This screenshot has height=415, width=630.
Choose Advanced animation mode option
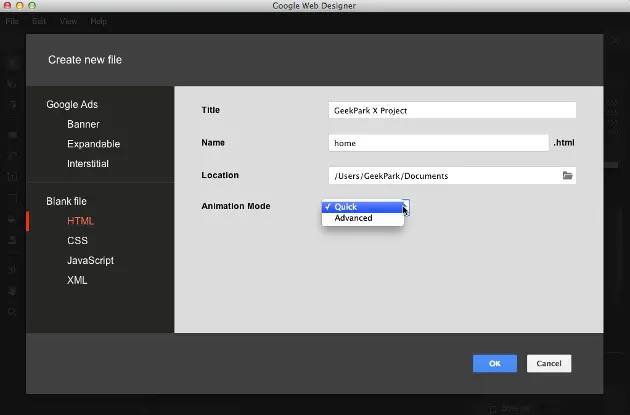tap(362, 218)
